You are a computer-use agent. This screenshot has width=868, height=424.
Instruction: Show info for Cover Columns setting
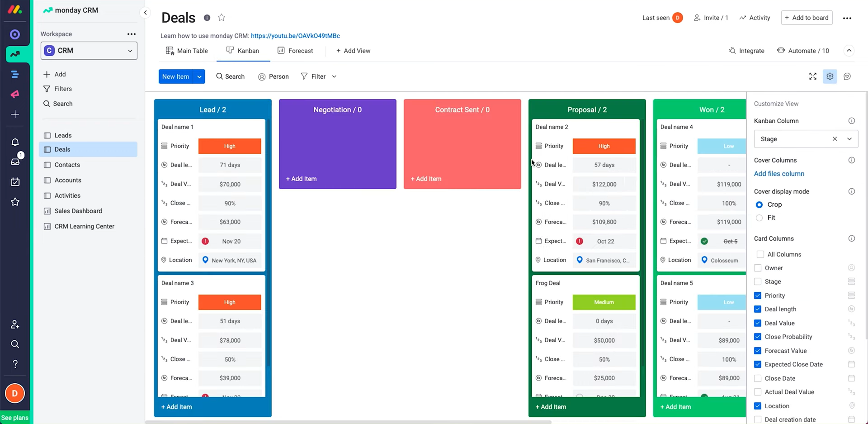pyautogui.click(x=852, y=160)
